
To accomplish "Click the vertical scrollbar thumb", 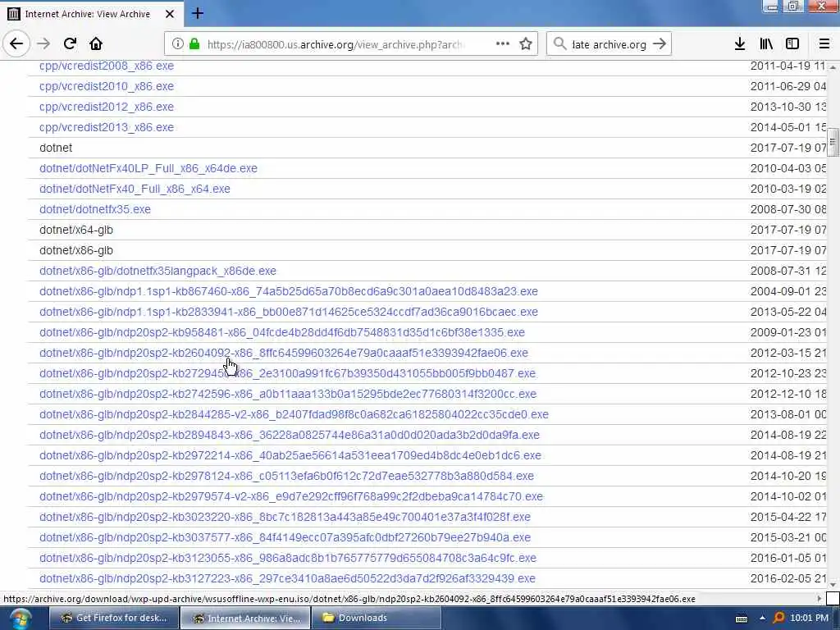I will [833, 143].
